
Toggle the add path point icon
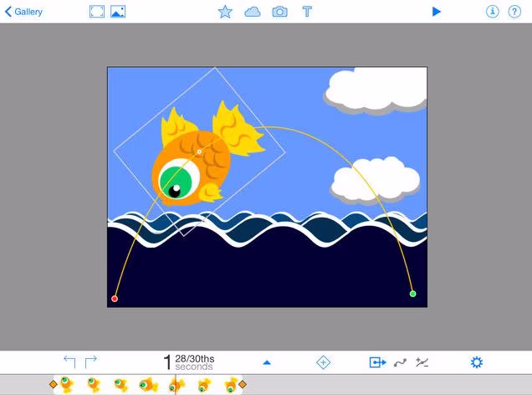(x=422, y=362)
